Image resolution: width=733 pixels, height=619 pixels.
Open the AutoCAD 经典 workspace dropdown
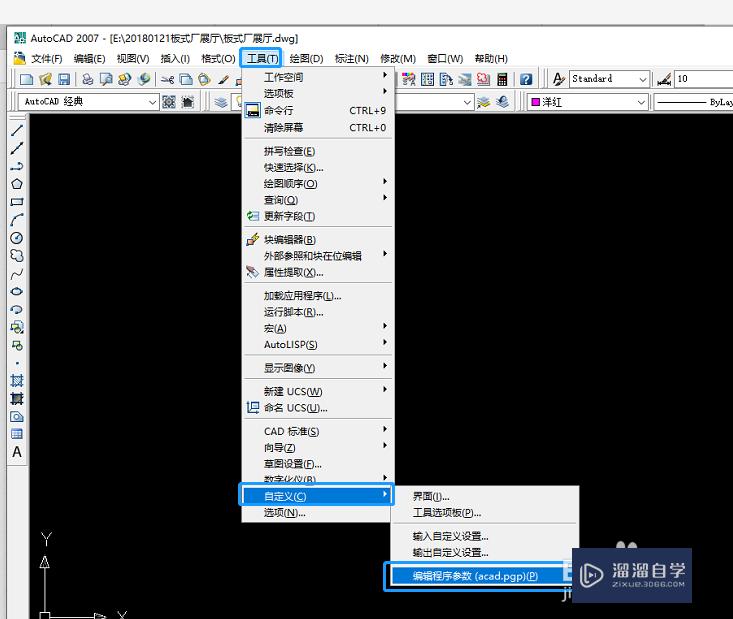point(88,102)
